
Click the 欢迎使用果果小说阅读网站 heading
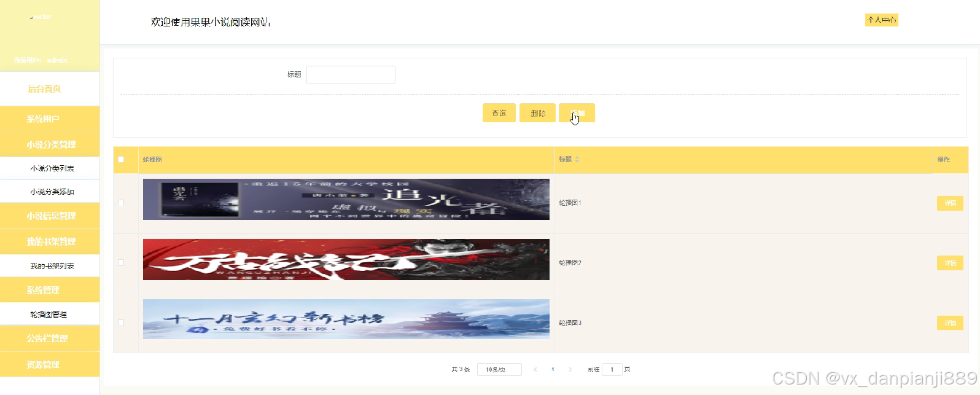point(211,22)
